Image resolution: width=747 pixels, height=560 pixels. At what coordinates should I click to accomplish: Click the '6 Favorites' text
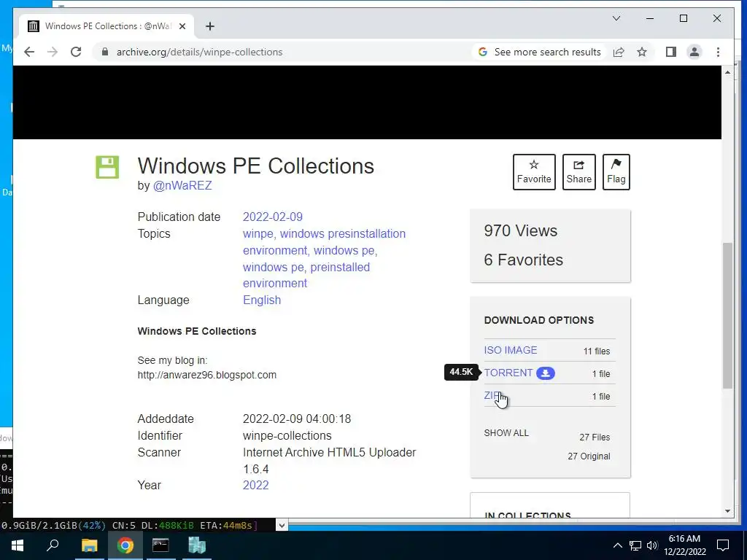523,260
